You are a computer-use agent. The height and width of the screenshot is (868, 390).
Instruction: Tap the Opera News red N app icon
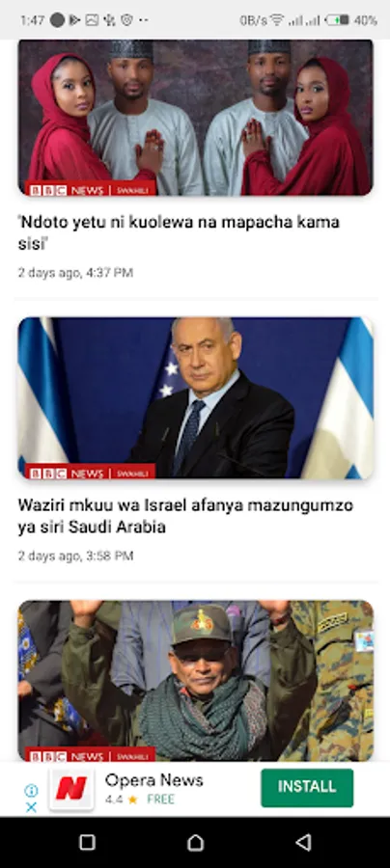pyautogui.click(x=71, y=788)
